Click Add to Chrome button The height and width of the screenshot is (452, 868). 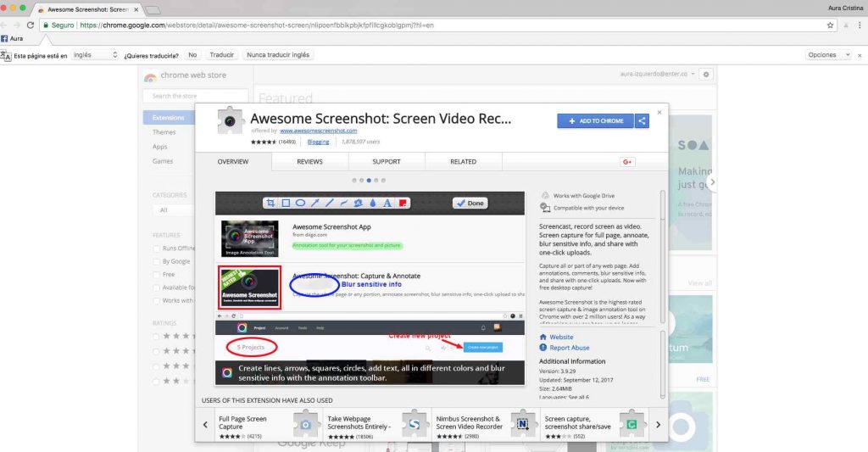tap(595, 120)
